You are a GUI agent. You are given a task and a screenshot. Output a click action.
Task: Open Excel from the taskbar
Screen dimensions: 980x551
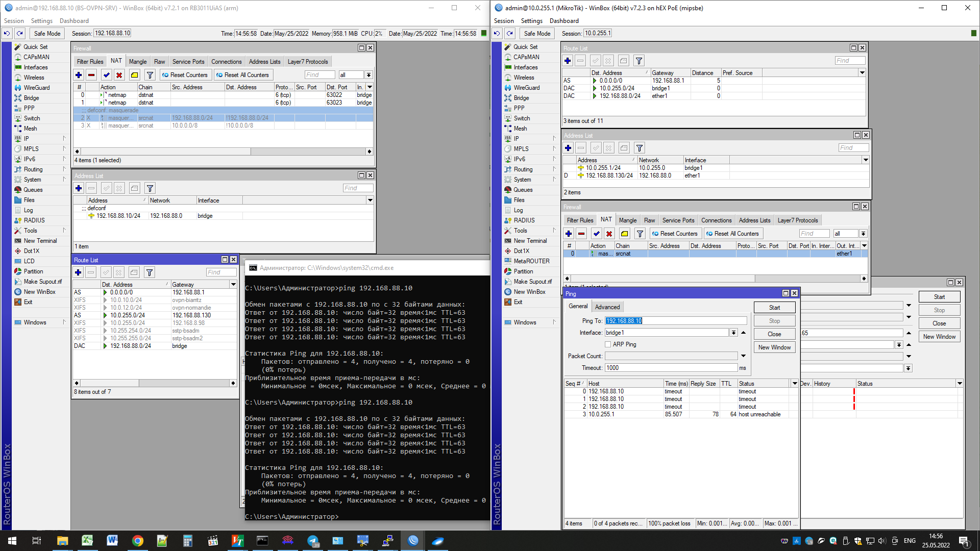[x=87, y=541]
